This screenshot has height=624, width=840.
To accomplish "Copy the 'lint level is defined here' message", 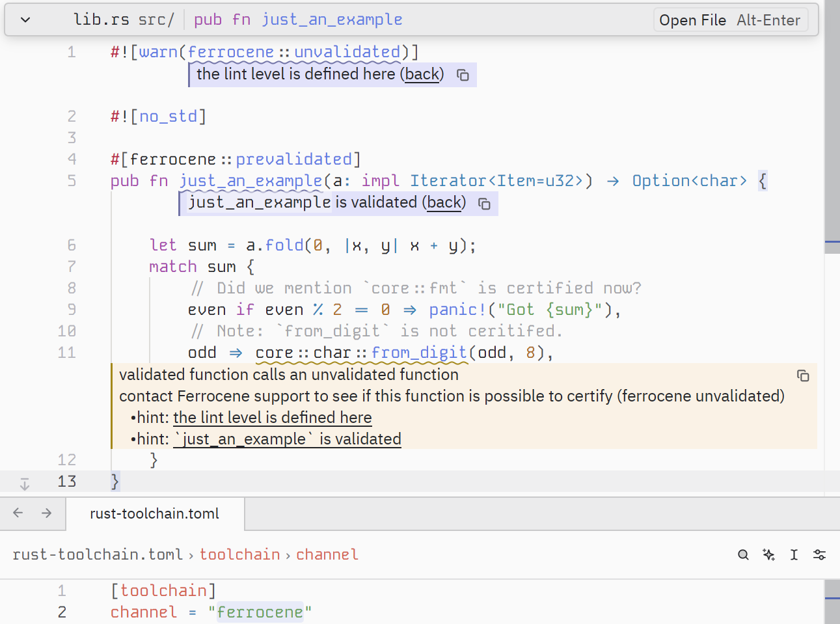I will point(463,75).
